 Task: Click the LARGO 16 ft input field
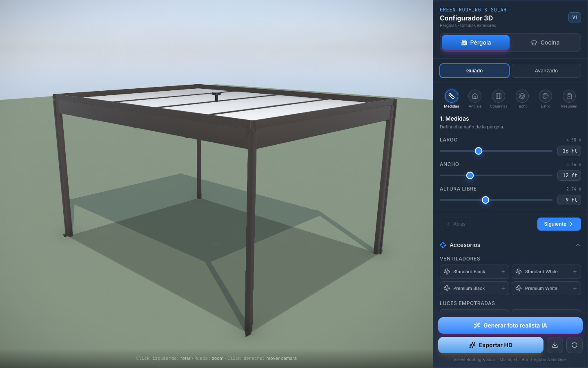(x=569, y=151)
